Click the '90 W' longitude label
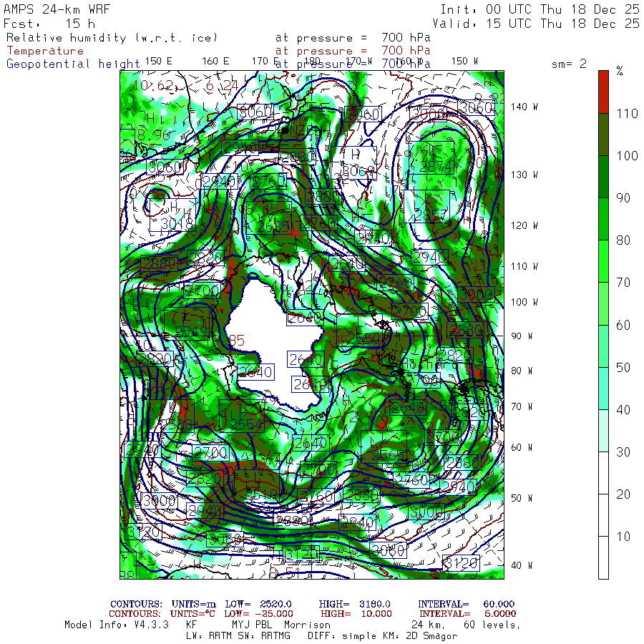 522,336
